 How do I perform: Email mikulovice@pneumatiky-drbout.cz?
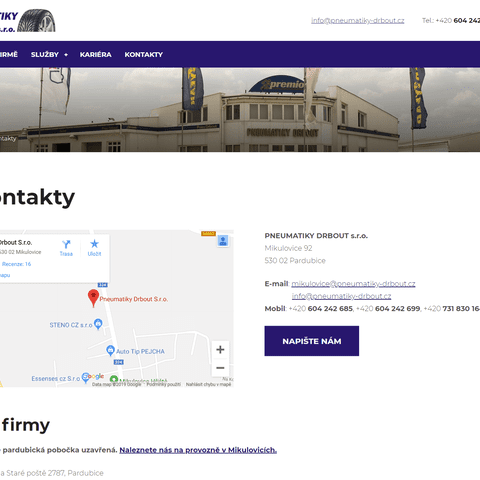click(353, 284)
